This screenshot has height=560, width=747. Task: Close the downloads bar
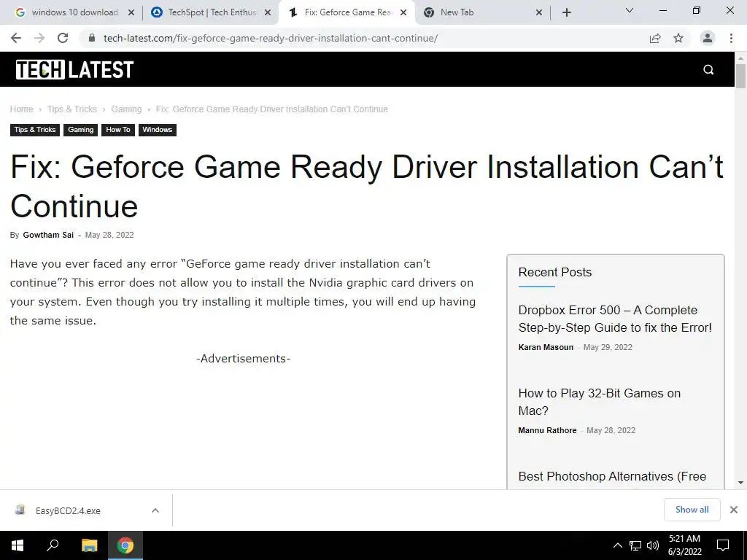click(734, 510)
